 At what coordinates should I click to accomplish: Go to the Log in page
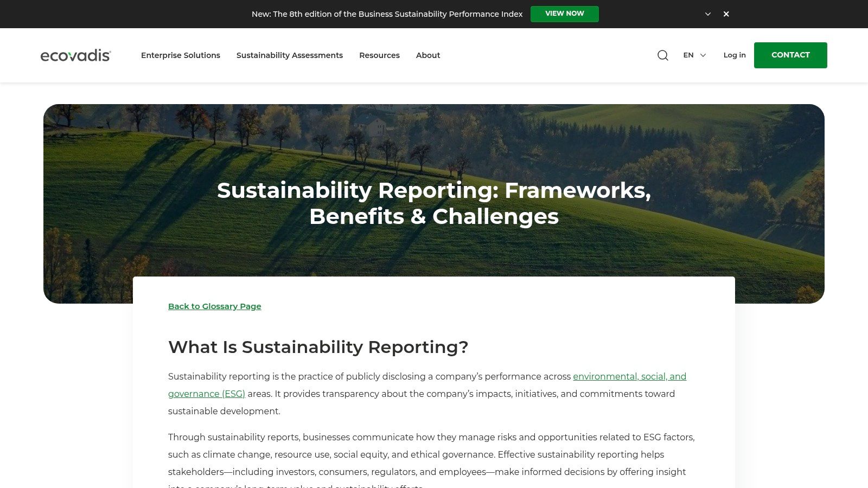[x=735, y=55]
